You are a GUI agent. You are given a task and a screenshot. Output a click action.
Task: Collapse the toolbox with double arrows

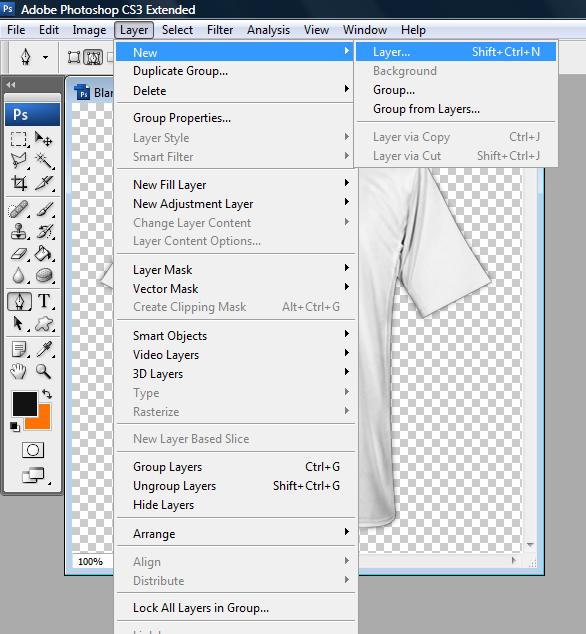11,85
